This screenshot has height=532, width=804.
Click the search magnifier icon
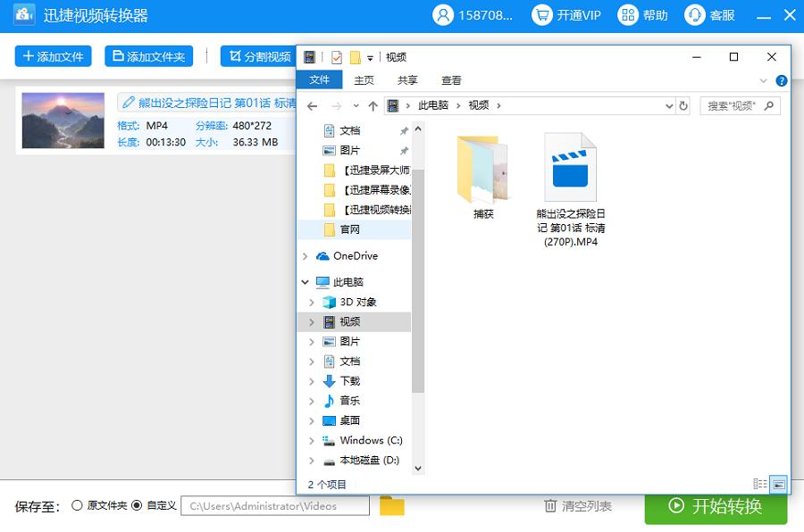[x=768, y=105]
